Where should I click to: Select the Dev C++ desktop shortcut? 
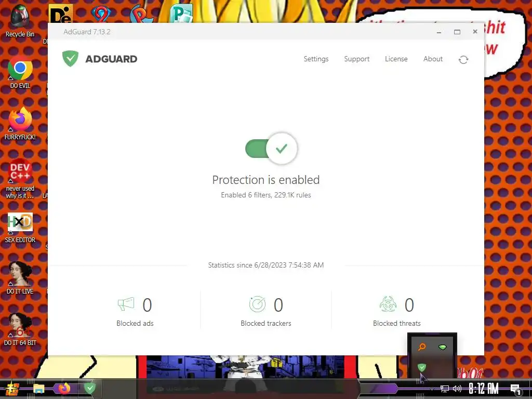(x=20, y=179)
